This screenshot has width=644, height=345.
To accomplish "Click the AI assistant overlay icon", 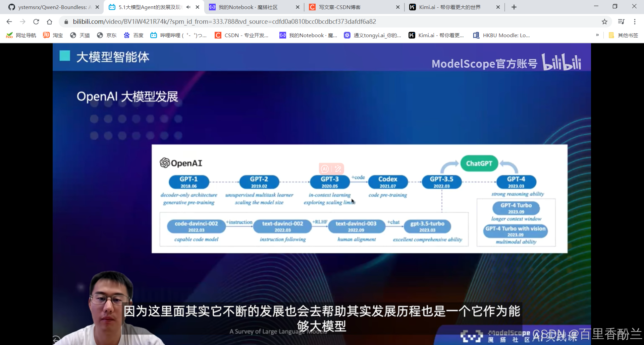I will [x=325, y=169].
